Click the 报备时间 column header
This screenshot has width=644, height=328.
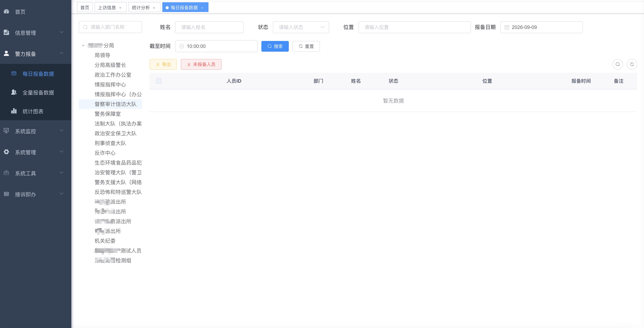(581, 81)
